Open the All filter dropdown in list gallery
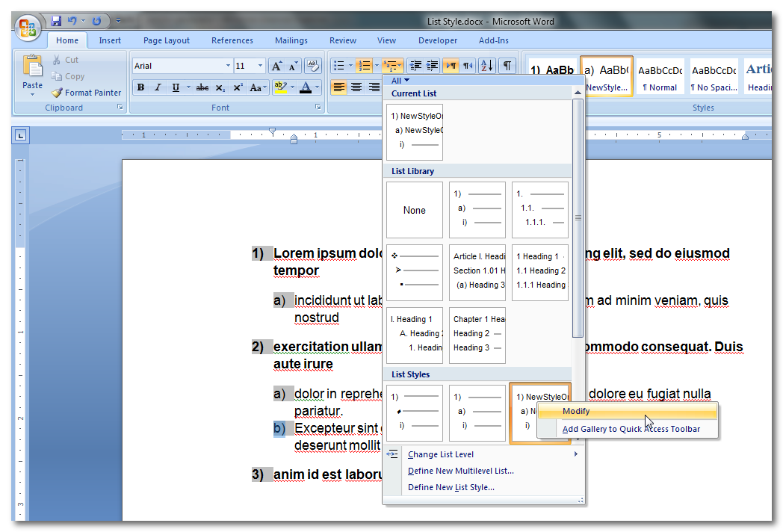The image size is (783, 532). (400, 81)
